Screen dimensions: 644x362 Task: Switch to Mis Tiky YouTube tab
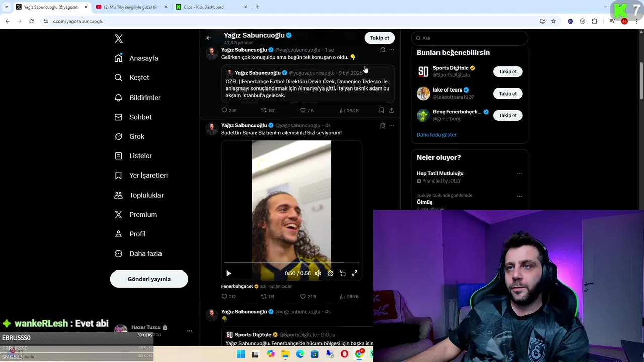pos(131,7)
